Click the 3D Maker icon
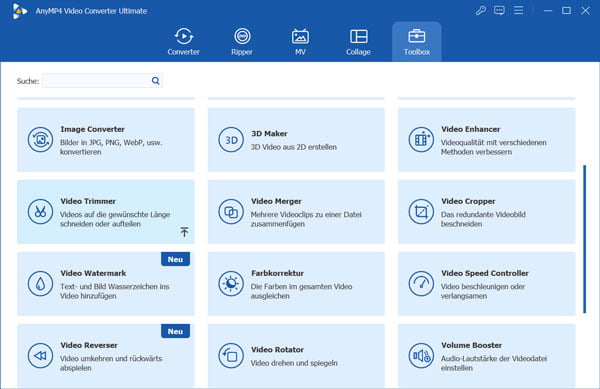 pyautogui.click(x=231, y=140)
